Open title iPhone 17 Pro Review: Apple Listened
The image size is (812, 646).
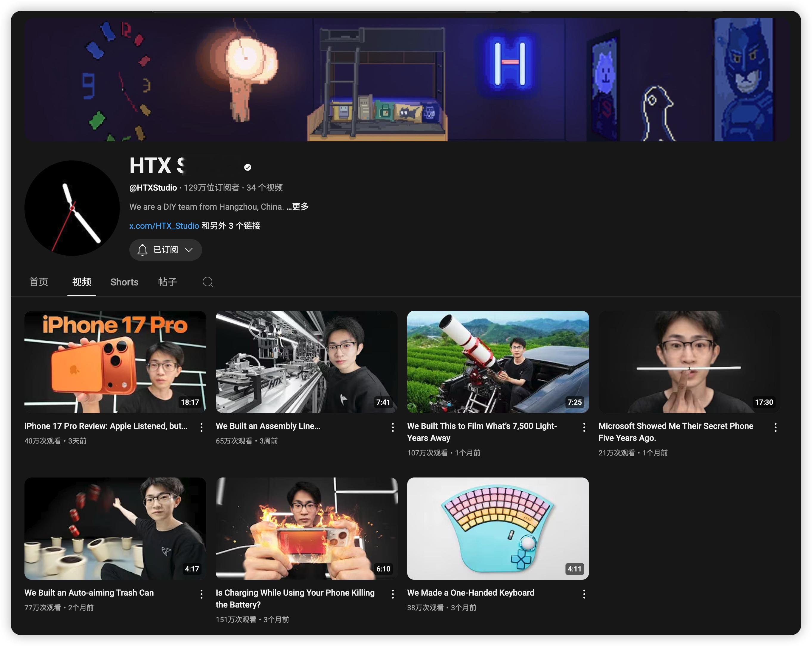click(x=106, y=426)
